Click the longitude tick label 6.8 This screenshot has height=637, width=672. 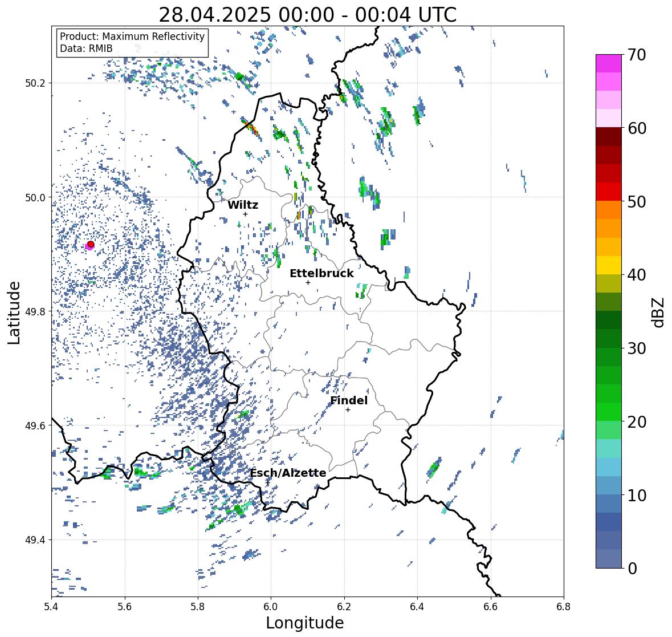(564, 607)
